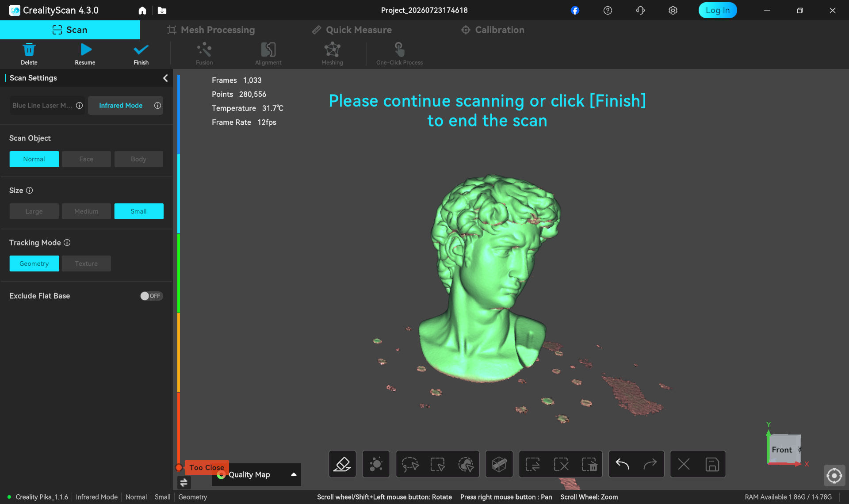Screen dimensions: 849x504
Task: Click the swap arrows icon below distance bar
Action: pos(184,482)
